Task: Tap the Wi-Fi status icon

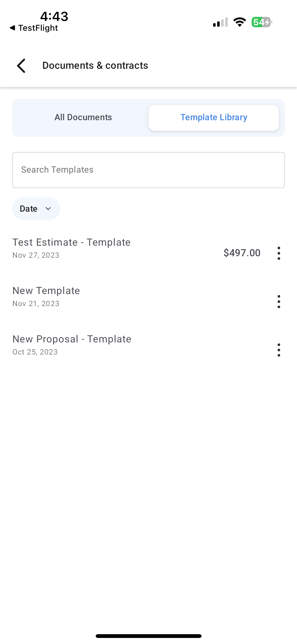Action: (x=240, y=22)
